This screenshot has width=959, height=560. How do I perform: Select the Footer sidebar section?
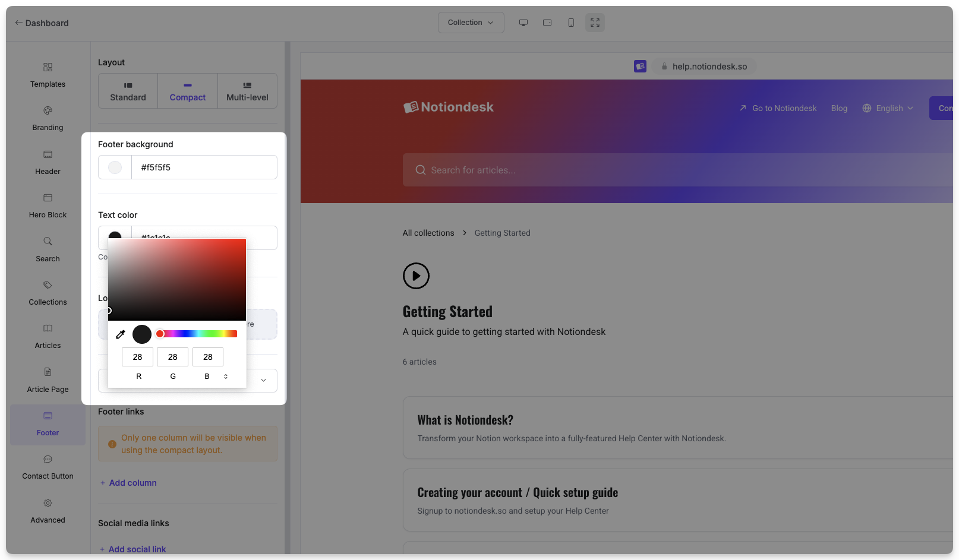(x=48, y=424)
